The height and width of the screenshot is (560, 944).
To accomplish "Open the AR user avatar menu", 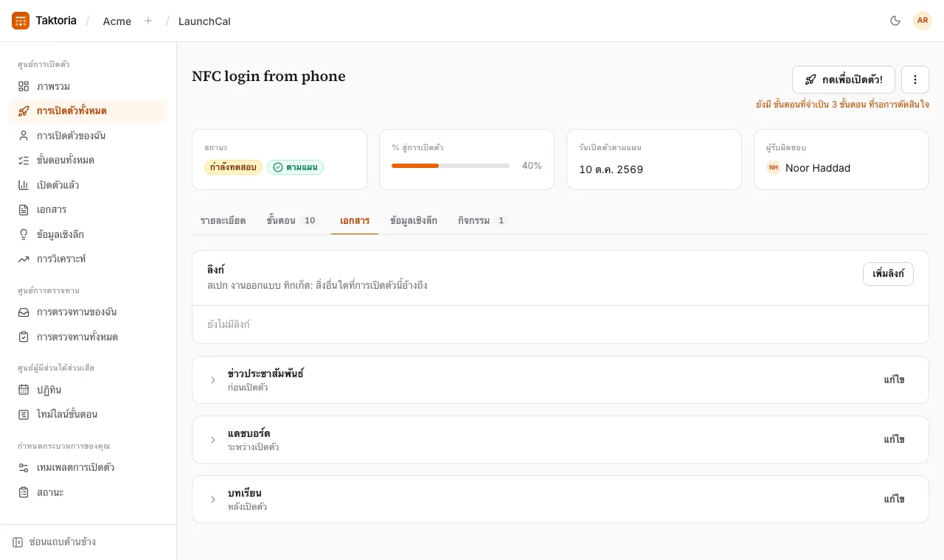I will click(923, 21).
